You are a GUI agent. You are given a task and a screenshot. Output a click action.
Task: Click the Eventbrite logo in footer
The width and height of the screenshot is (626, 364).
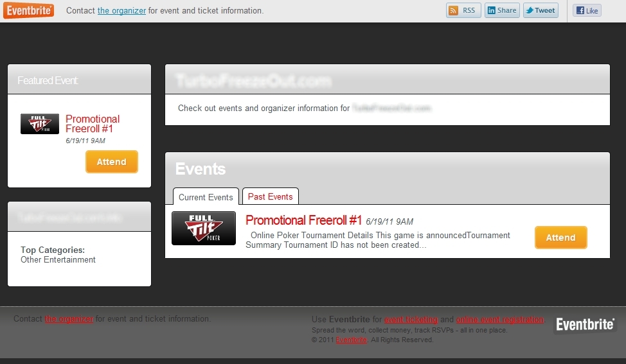point(585,325)
